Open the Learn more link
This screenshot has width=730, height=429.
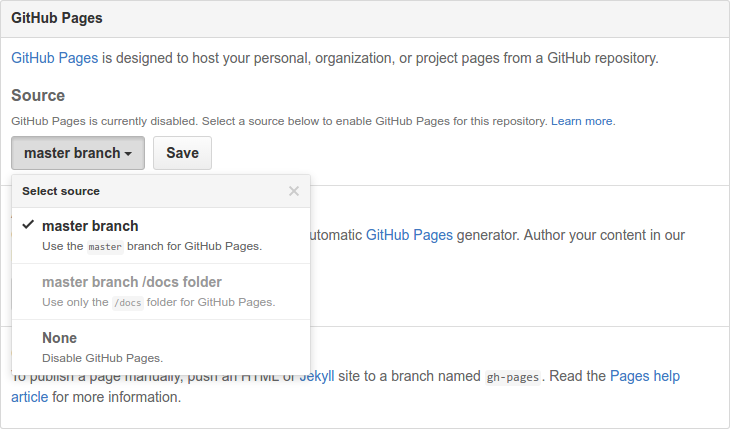pos(582,121)
